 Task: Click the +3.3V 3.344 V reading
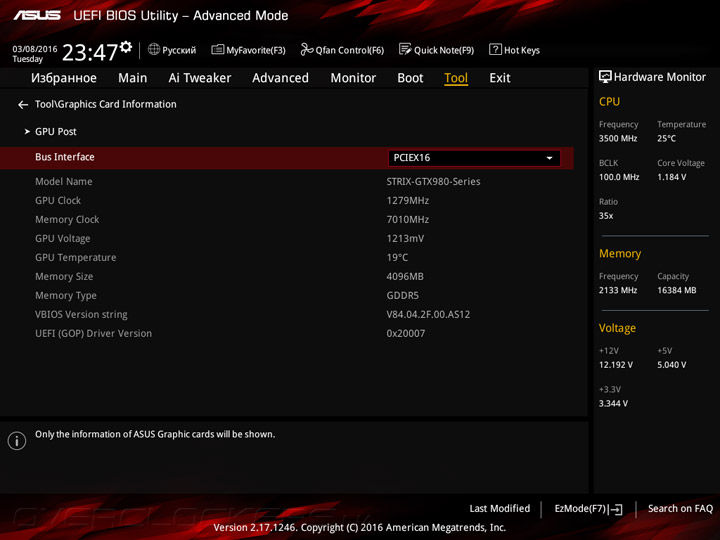(613, 404)
